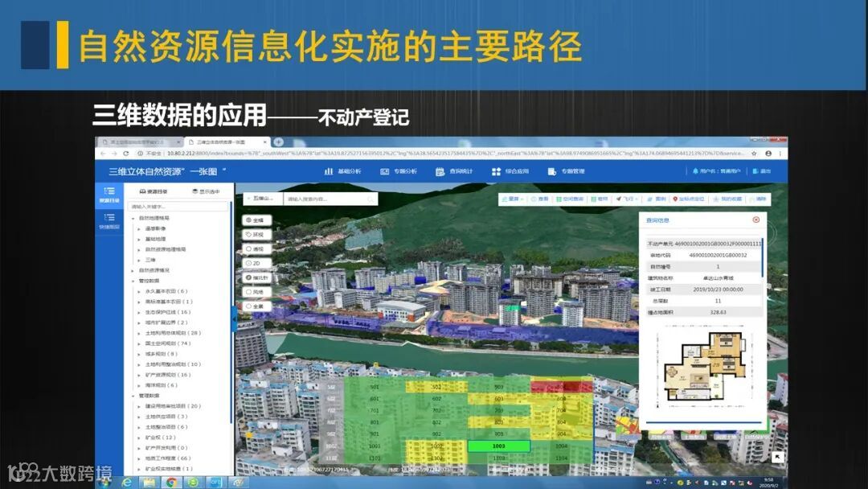Image resolution: width=868 pixels, height=489 pixels.
Task: Select 城市扩展边界 (2) tree item
Action: coord(166,323)
